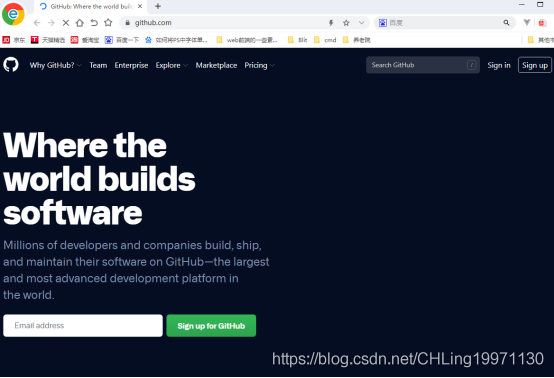This screenshot has width=554, height=378.
Task: Click the Sign in link
Action: point(499,65)
